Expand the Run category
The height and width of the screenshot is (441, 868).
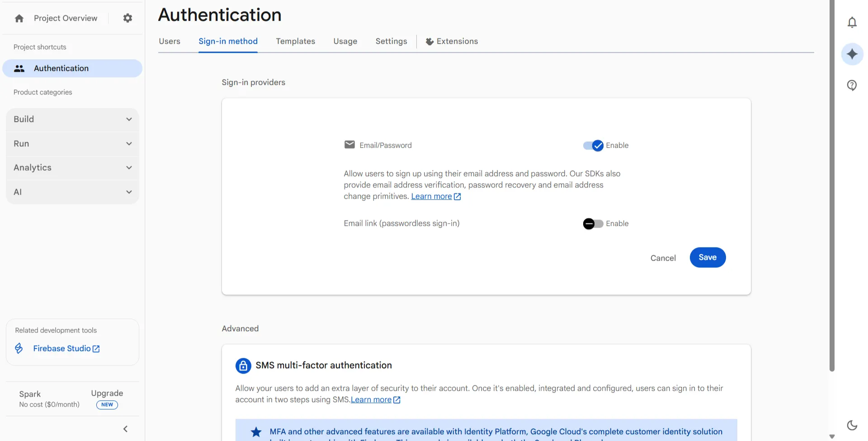72,144
